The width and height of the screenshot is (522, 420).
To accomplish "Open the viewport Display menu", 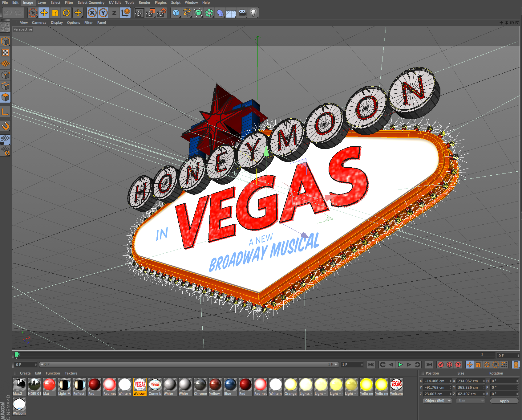I will (x=57, y=22).
